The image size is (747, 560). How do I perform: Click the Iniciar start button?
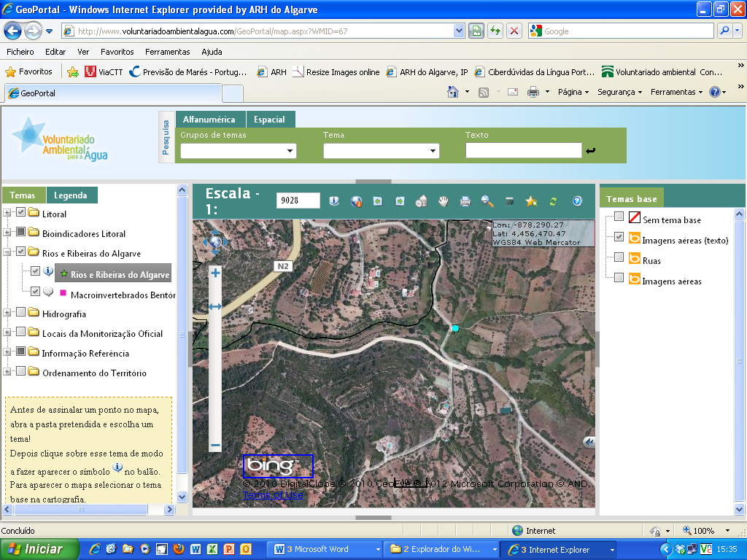click(35, 549)
